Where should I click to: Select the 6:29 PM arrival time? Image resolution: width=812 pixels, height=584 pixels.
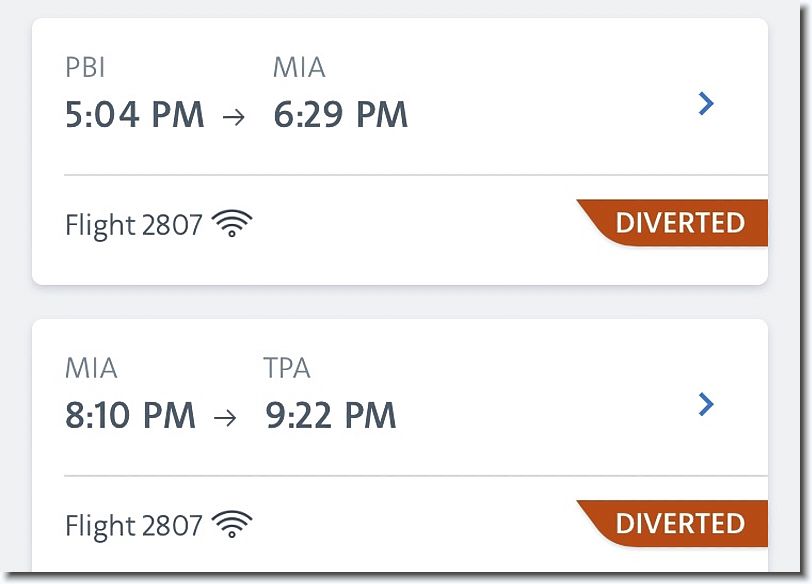click(341, 114)
